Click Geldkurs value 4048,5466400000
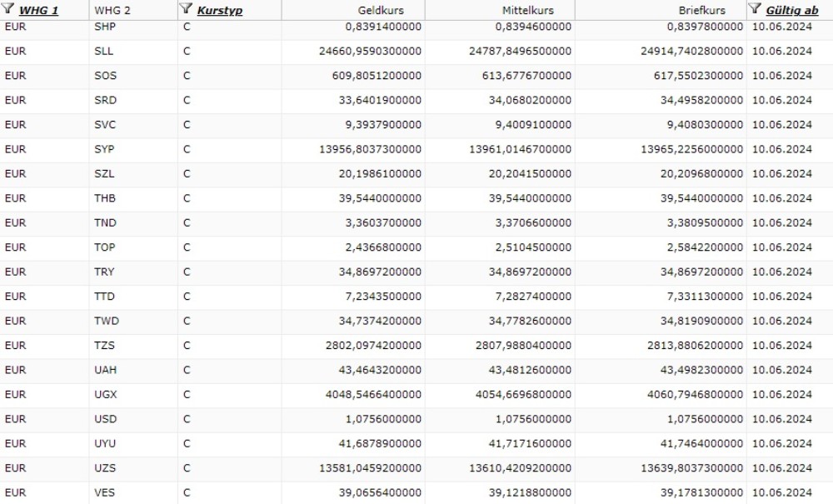This screenshot has height=504, width=833. tap(373, 394)
